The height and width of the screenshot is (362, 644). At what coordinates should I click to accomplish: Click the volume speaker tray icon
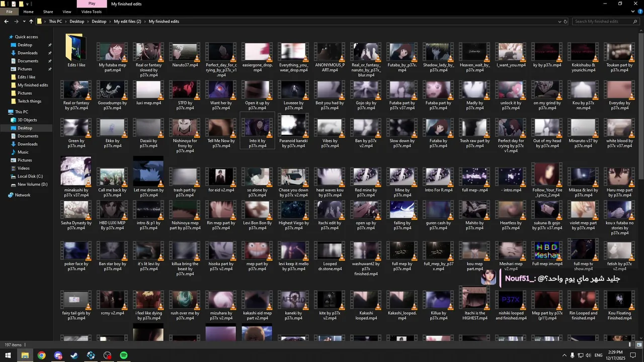point(588,355)
